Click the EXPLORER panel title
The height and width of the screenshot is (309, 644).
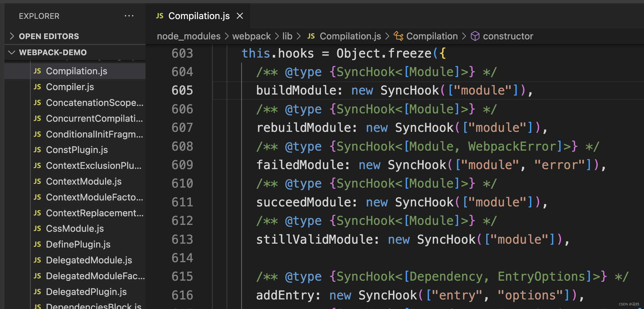(x=39, y=16)
